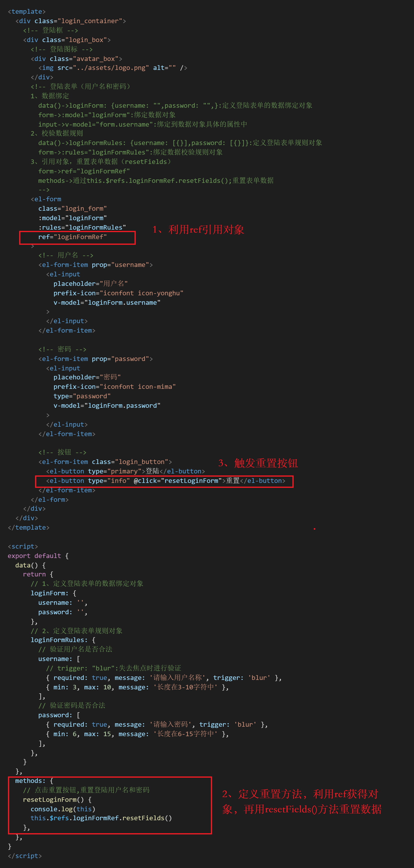The height and width of the screenshot is (868, 414).
Task: Click the comment line '1、数据绑定'
Action: (50, 96)
